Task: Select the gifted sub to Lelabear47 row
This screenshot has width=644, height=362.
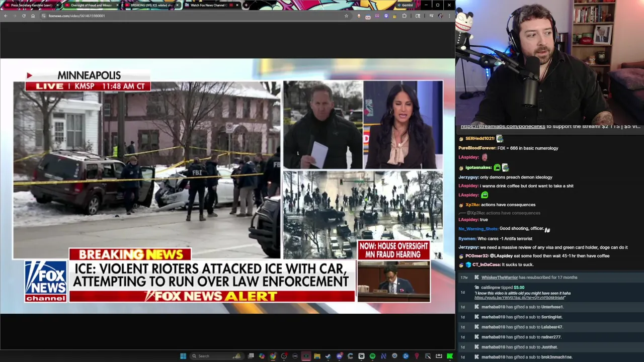Action: pos(551,327)
